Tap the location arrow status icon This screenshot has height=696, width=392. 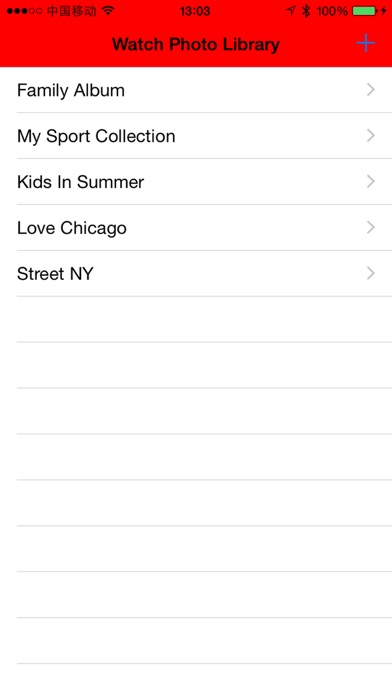pyautogui.click(x=291, y=11)
